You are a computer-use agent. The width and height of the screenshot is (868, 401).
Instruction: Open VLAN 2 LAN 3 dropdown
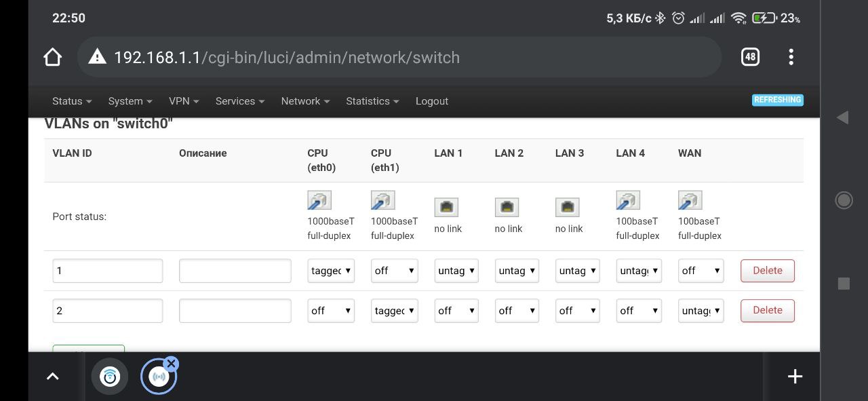pyautogui.click(x=577, y=311)
